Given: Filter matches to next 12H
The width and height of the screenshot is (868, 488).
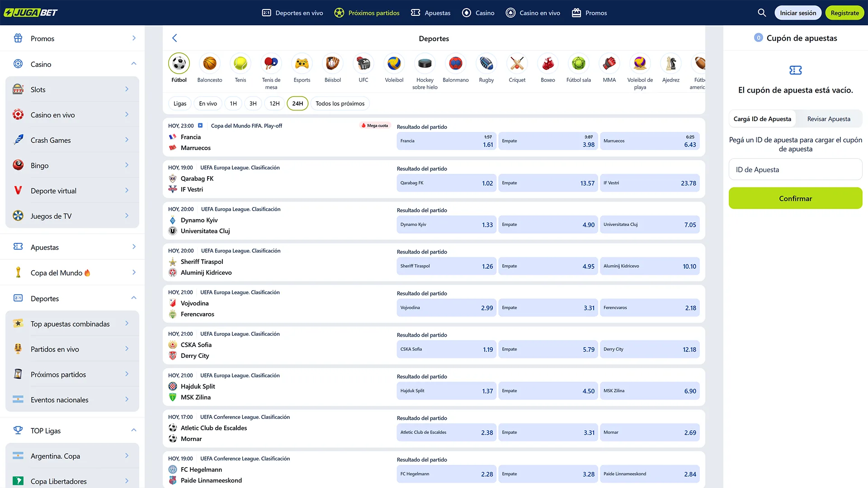Looking at the screenshot, I should (275, 103).
